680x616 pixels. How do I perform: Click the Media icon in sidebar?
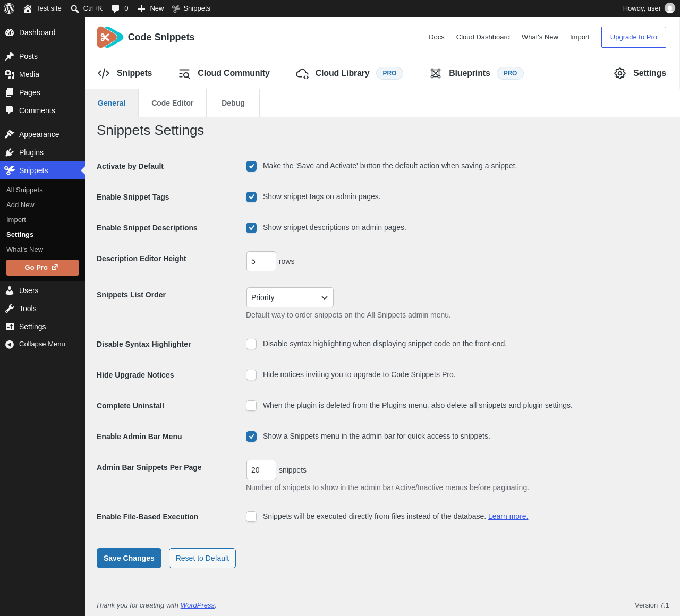[10, 74]
